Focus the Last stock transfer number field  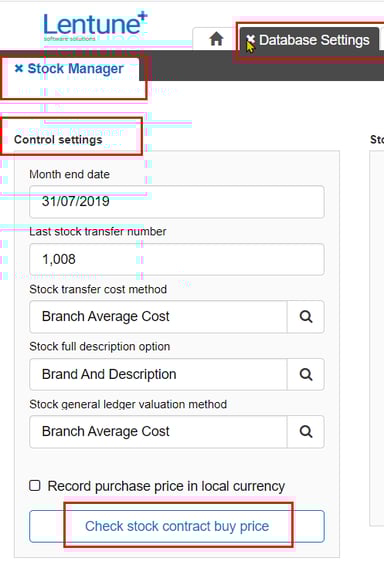point(177,259)
